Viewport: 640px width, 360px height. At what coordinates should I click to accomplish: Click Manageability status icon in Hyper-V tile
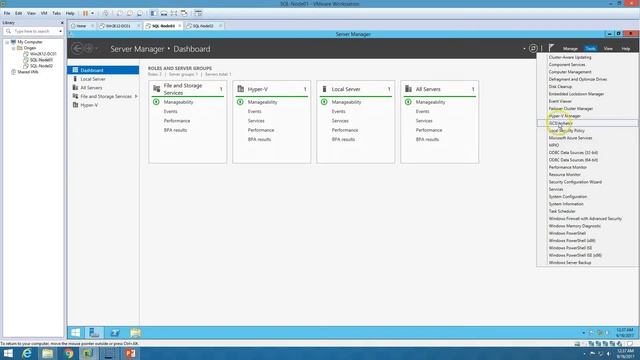point(240,102)
